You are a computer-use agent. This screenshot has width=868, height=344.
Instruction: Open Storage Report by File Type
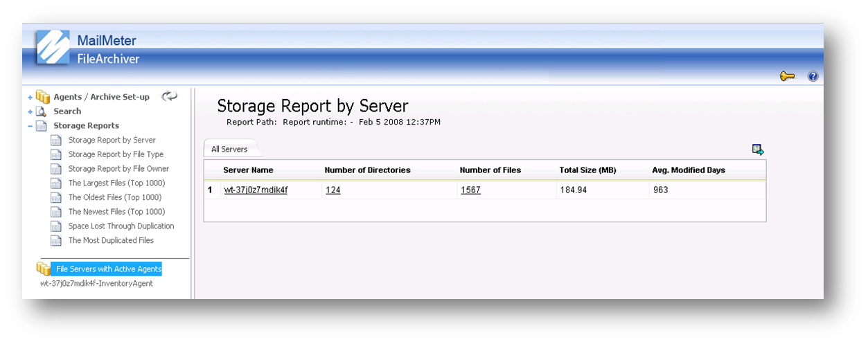(x=116, y=154)
